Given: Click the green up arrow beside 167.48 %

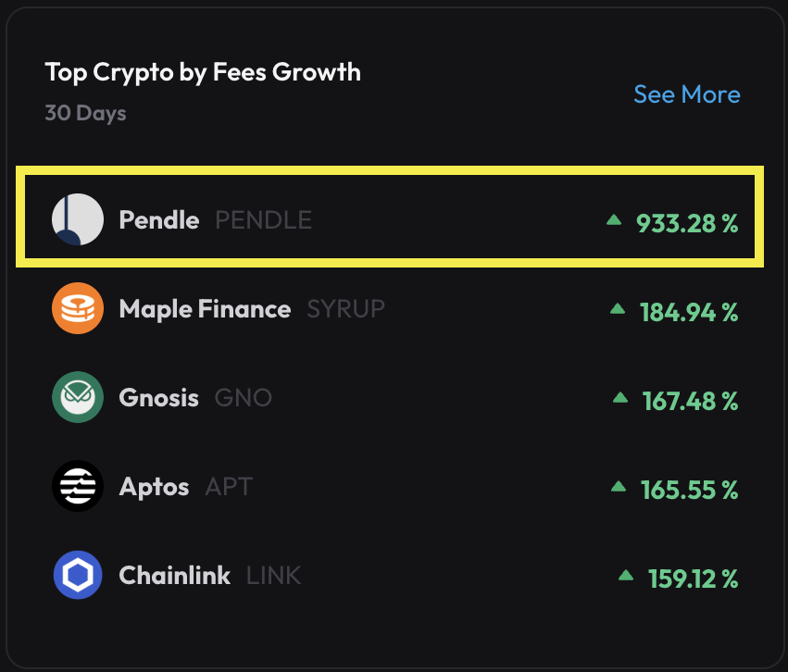Looking at the screenshot, I should click(x=620, y=398).
